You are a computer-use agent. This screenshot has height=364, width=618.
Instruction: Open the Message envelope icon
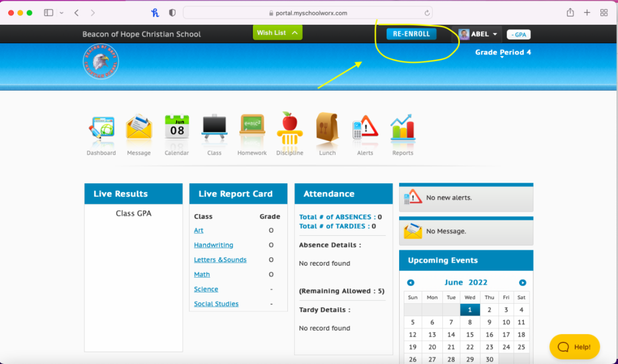pos(139,127)
